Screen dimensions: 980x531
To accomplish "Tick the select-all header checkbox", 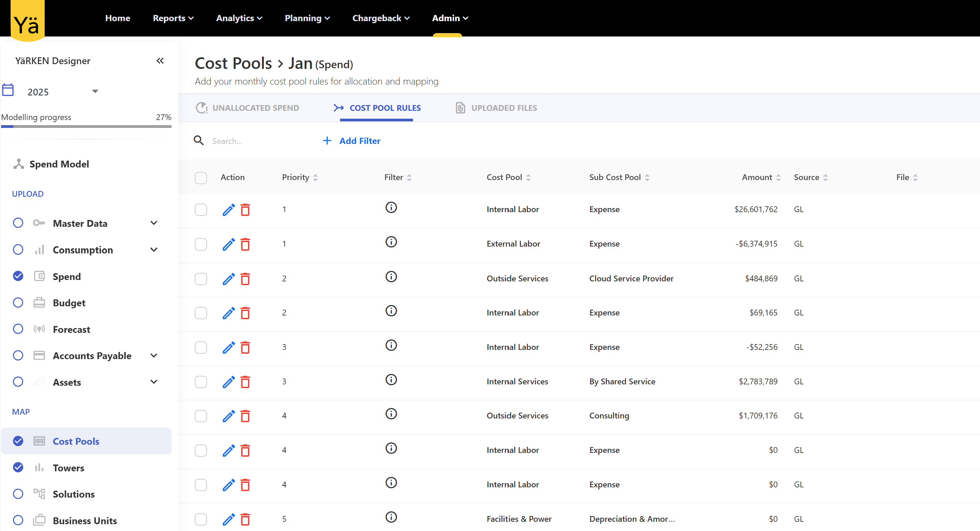I will (201, 178).
